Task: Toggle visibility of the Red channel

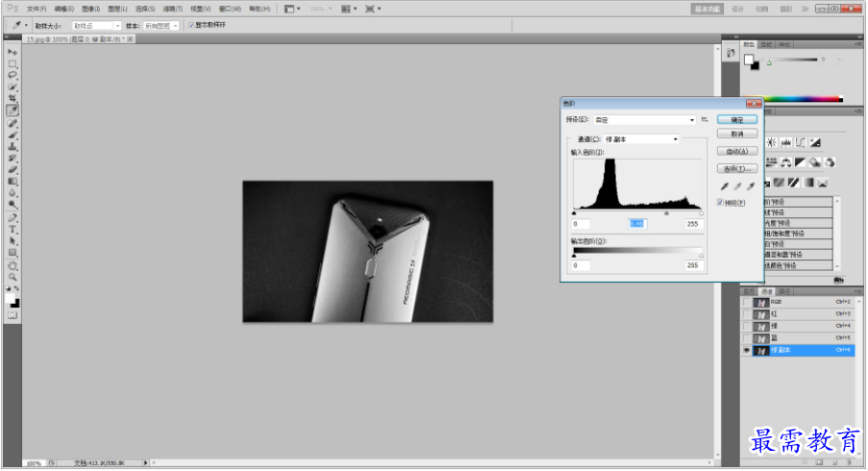Action: (747, 314)
